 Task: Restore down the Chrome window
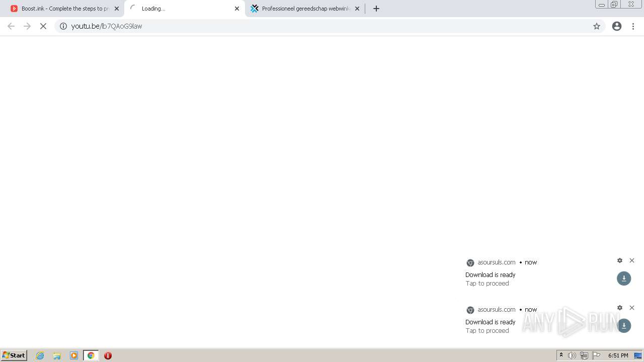click(614, 5)
